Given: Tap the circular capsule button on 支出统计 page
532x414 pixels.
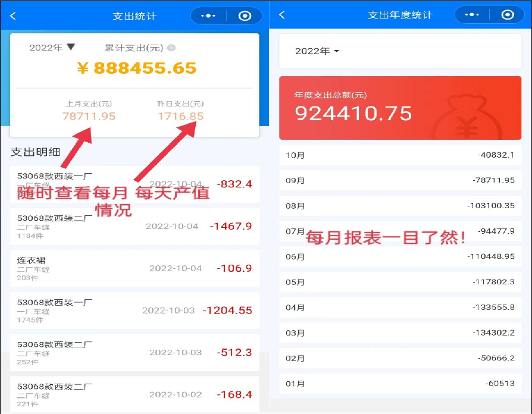Looking at the screenshot, I should coord(245,16).
